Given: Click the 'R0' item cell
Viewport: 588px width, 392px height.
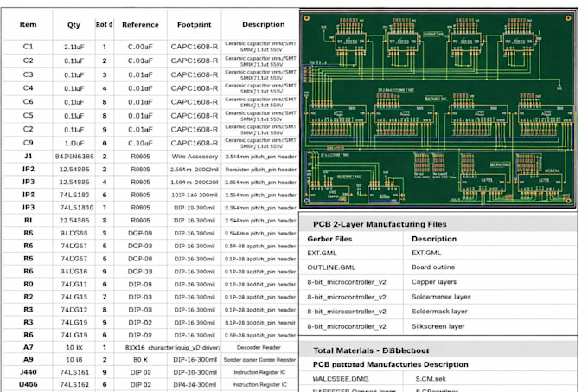Looking at the screenshot, I should (x=29, y=284).
